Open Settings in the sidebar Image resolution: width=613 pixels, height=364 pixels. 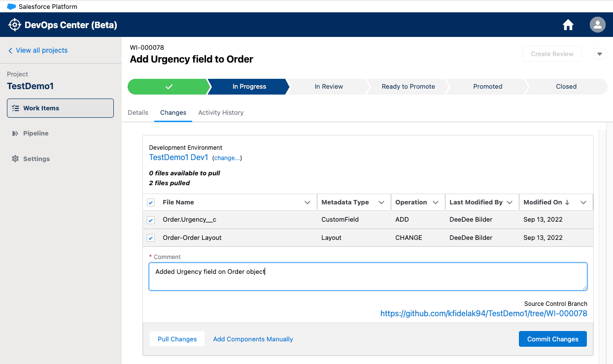click(x=36, y=159)
